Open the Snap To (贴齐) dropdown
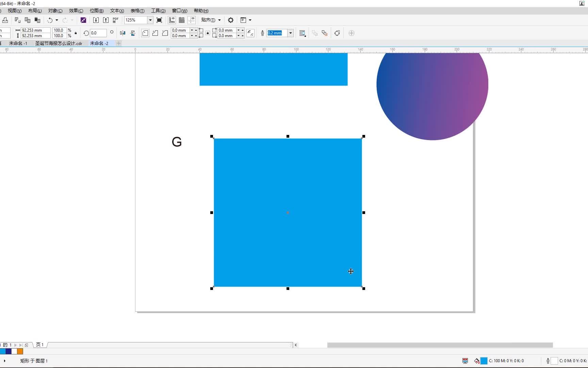The width and height of the screenshot is (588, 368). pos(211,20)
